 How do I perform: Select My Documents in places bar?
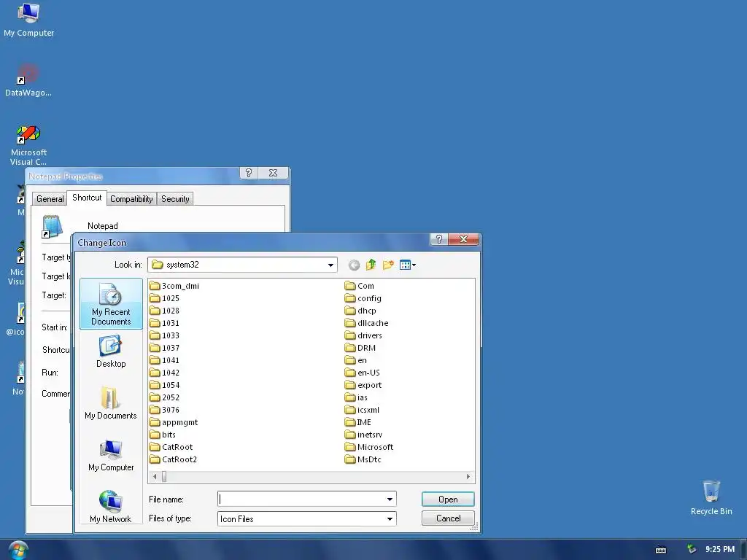pos(111,403)
